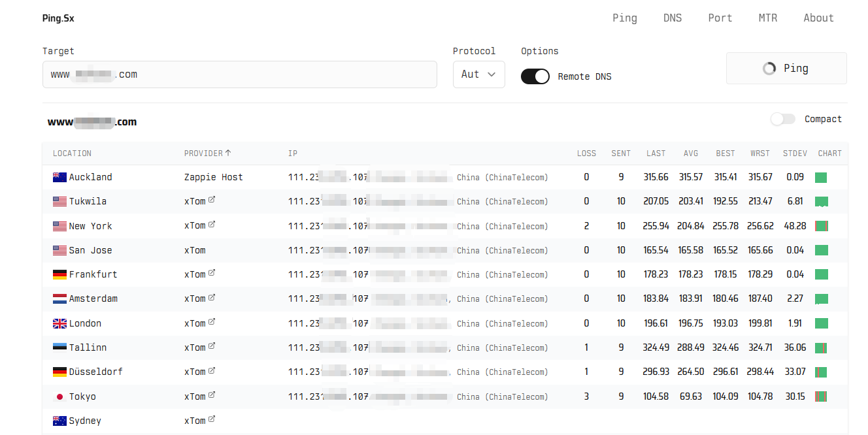The width and height of the screenshot is (868, 435).
Task: Click the New Zealand flag beside Auckland
Action: click(59, 177)
